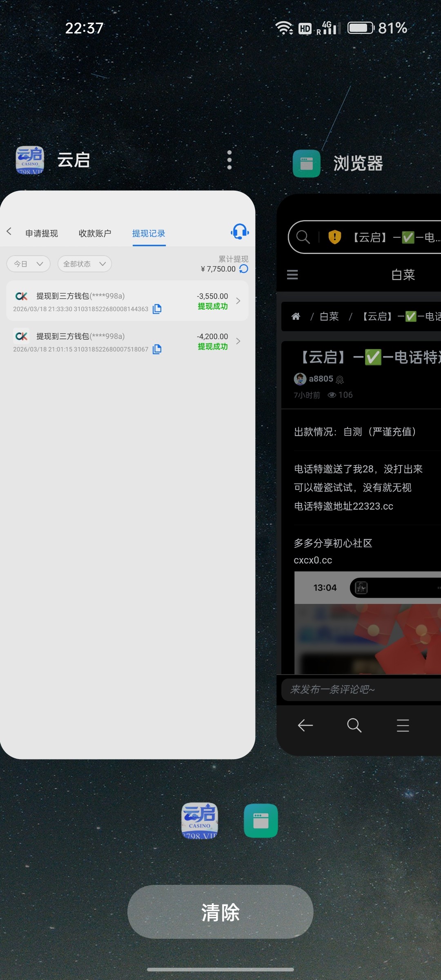Viewport: 441px width, 980px height.
Task: Expand the 全部状态 status filter dropdown
Action: click(x=85, y=264)
